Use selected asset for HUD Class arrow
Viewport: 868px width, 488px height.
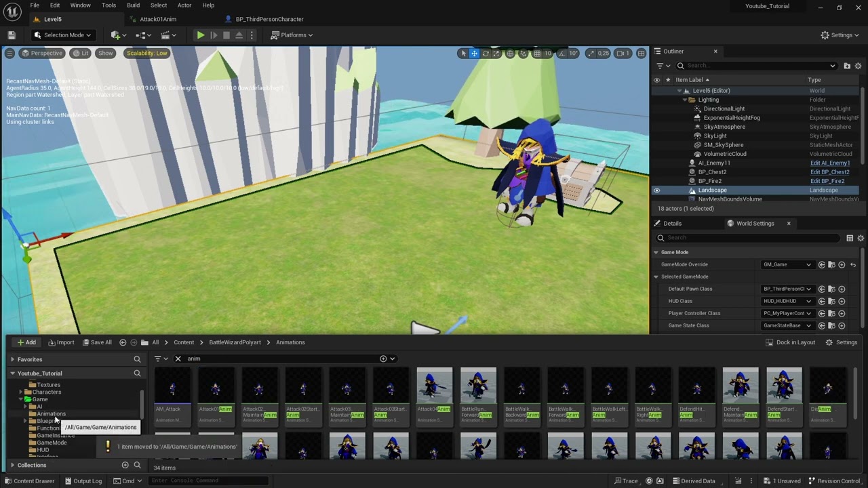click(x=821, y=301)
